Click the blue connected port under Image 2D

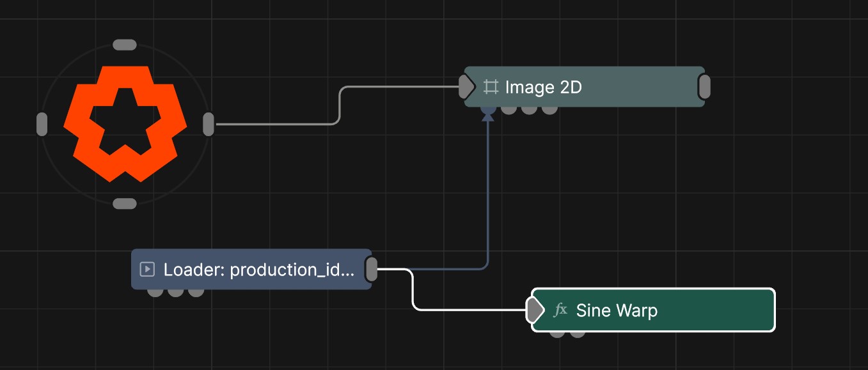click(488, 110)
